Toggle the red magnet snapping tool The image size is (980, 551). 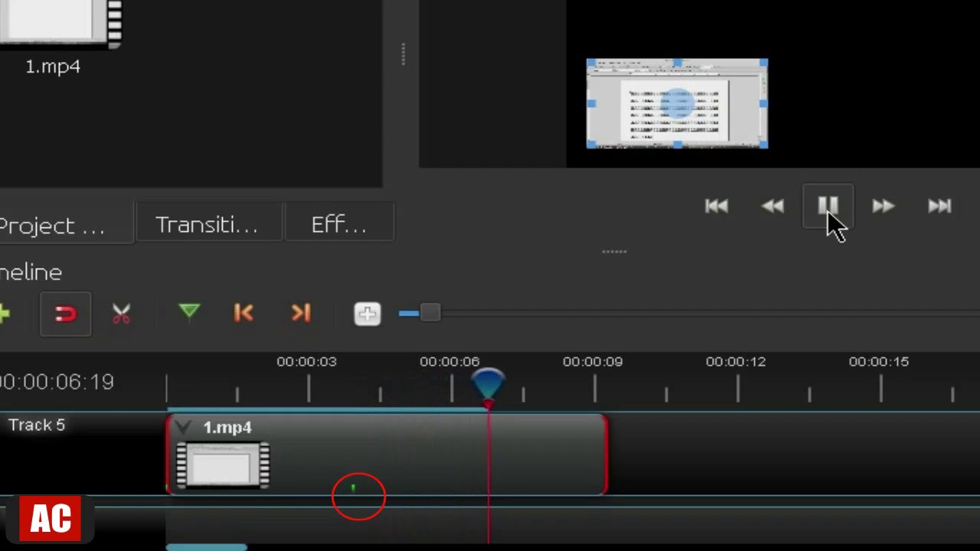click(66, 314)
